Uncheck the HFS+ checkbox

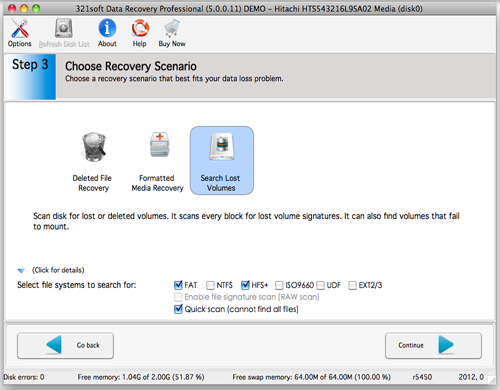click(x=245, y=285)
